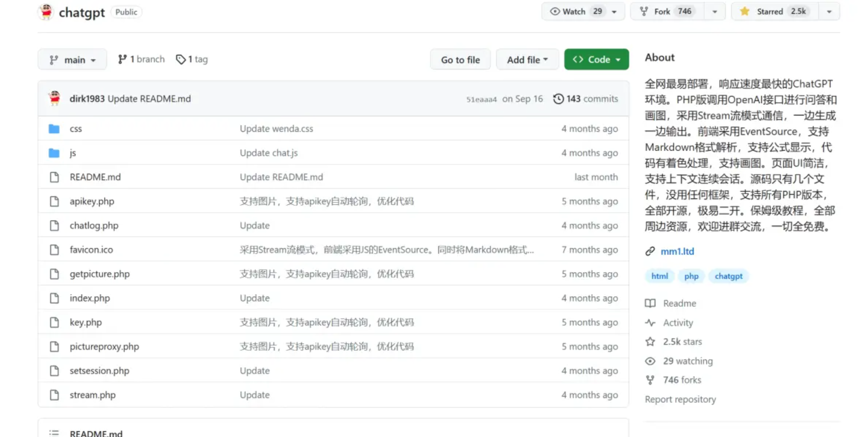Screen dimensions: 868x437
Task: Open the green Code dropdown
Action: point(597,60)
